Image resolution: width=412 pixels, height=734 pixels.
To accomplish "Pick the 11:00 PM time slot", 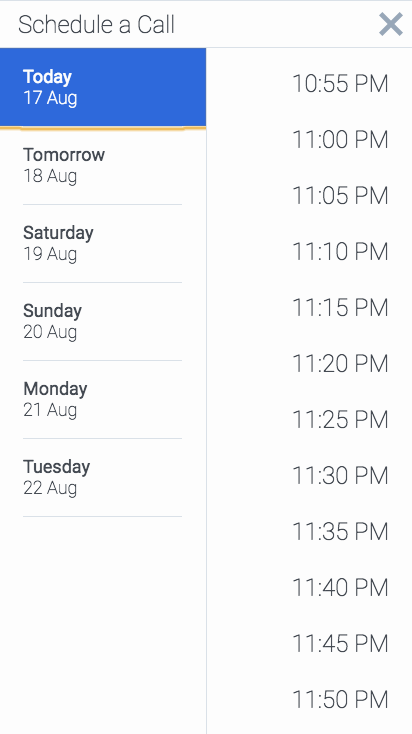I will coord(340,140).
